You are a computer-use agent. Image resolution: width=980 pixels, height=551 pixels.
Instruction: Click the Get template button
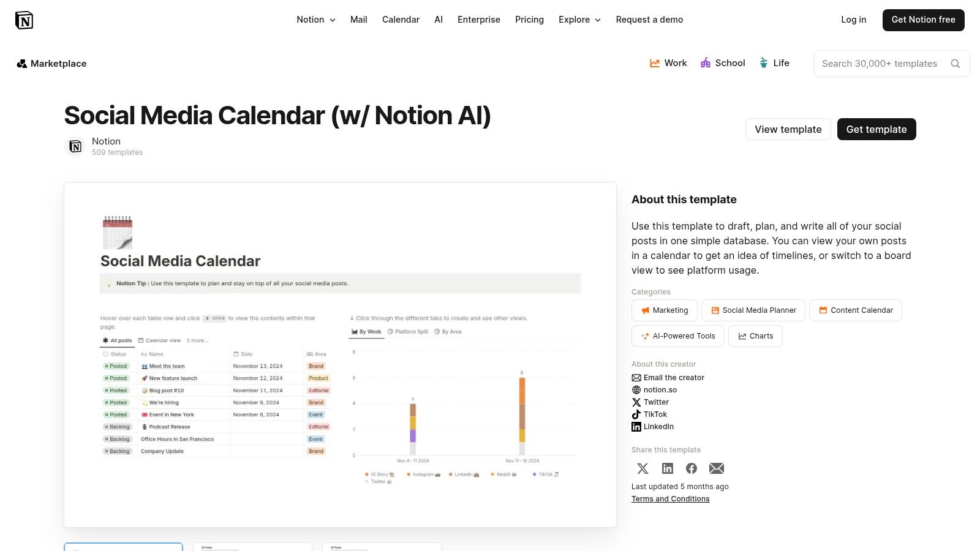[x=876, y=129]
